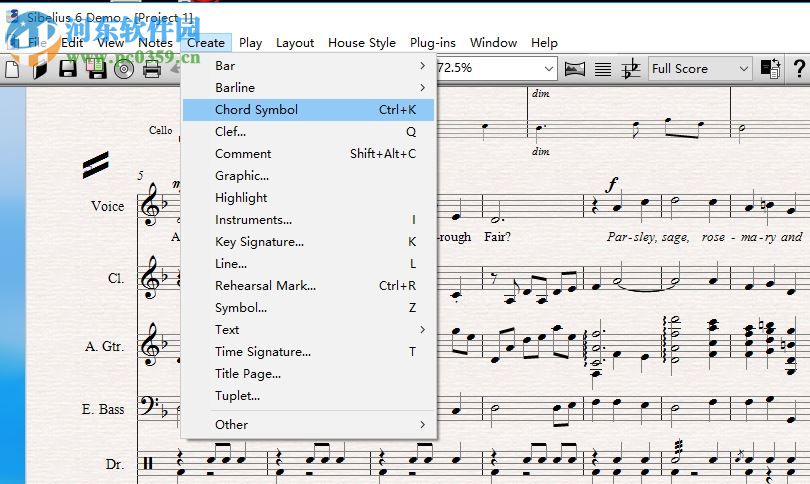Select the E. Bass staff bass clef
The height and width of the screenshot is (484, 810).
pos(149,407)
